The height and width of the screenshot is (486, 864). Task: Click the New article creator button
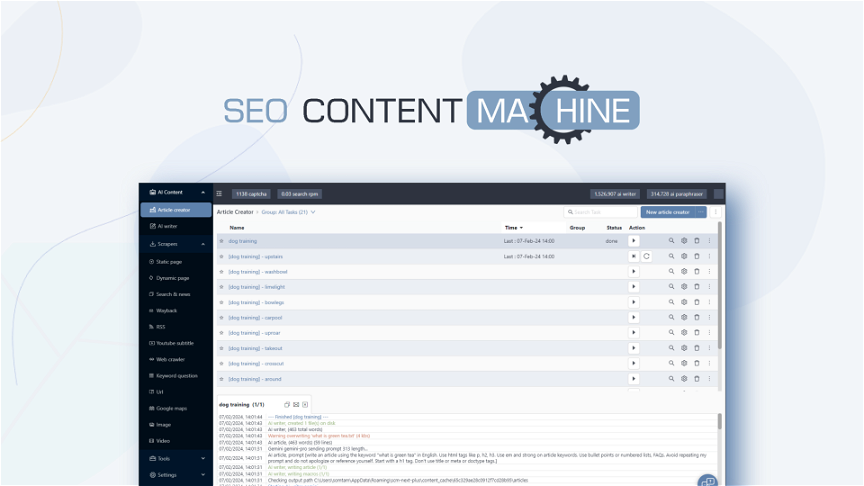[x=668, y=212]
